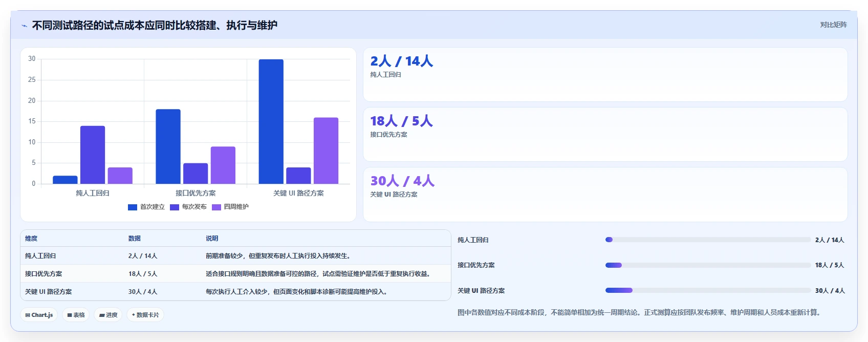Open the 2人 / 14人 data card
Image resolution: width=868 pixels, height=342 pixels.
605,75
